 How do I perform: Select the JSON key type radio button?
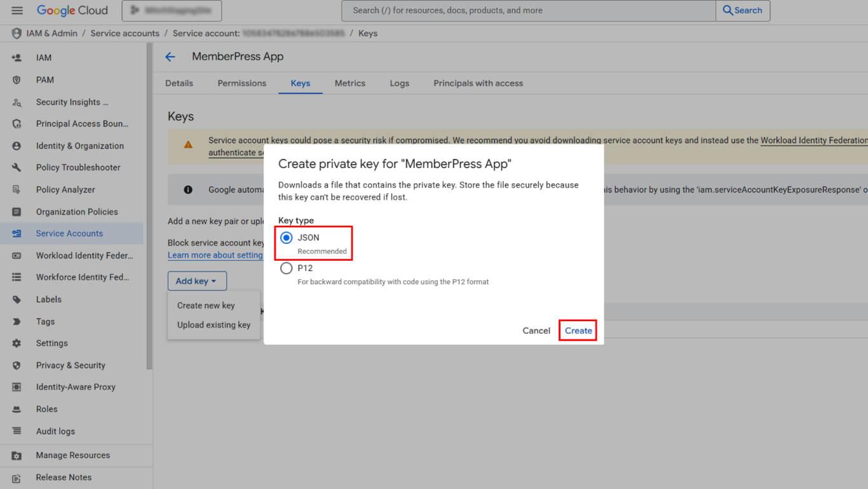pyautogui.click(x=287, y=238)
